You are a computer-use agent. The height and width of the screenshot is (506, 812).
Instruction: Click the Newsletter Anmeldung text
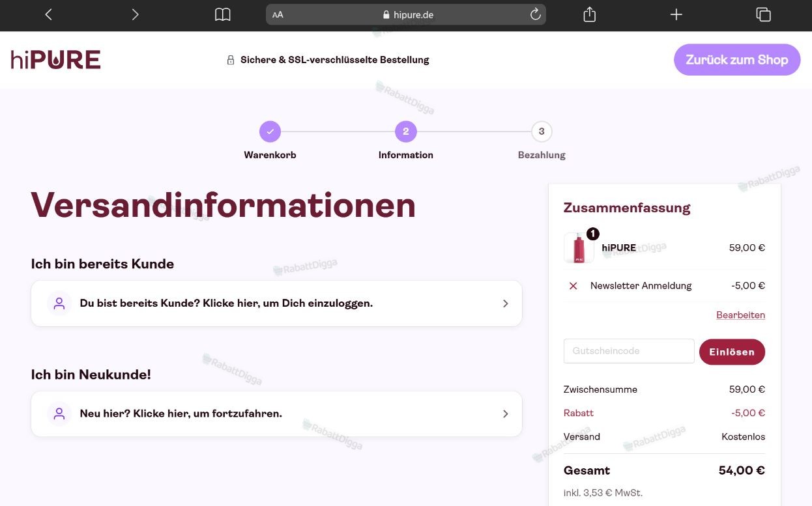tap(641, 285)
